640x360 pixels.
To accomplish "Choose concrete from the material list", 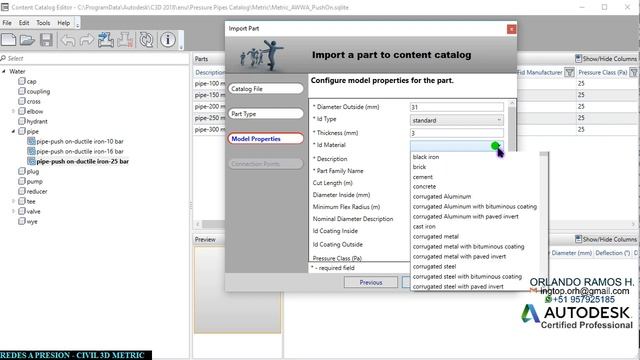I will (424, 187).
